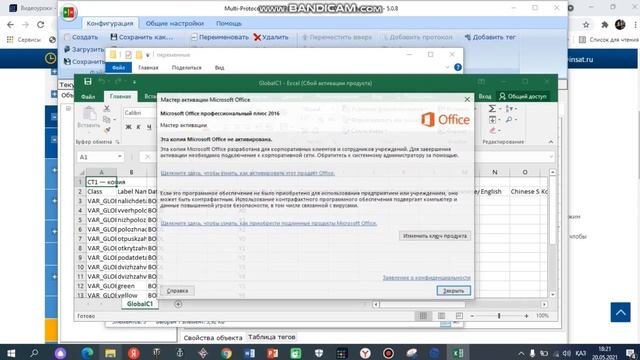Image resolution: width=640 pixels, height=360 pixels.
Task: Click the Закрыть button in activation dialog
Action: (x=453, y=291)
